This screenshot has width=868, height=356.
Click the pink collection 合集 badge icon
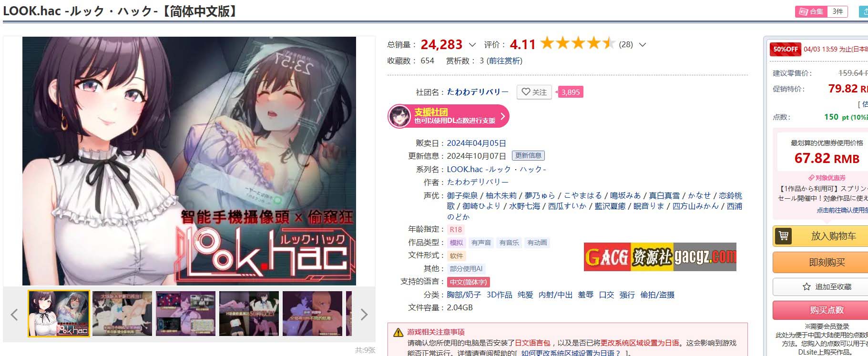pyautogui.click(x=803, y=11)
